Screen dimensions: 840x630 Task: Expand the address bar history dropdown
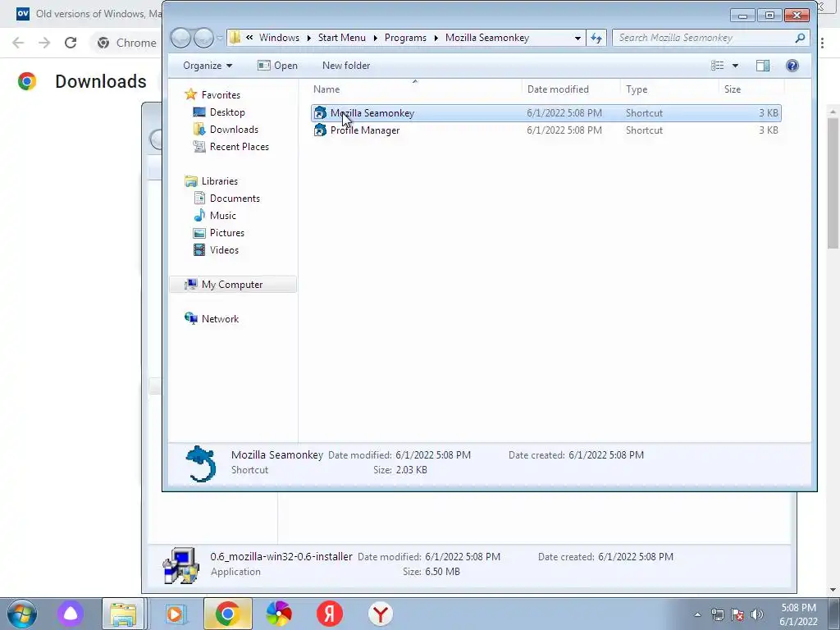[x=577, y=38]
